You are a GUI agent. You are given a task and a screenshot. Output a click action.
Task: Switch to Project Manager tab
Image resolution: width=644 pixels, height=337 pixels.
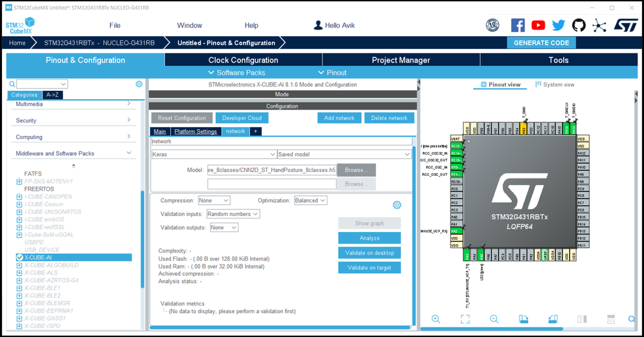click(x=401, y=60)
